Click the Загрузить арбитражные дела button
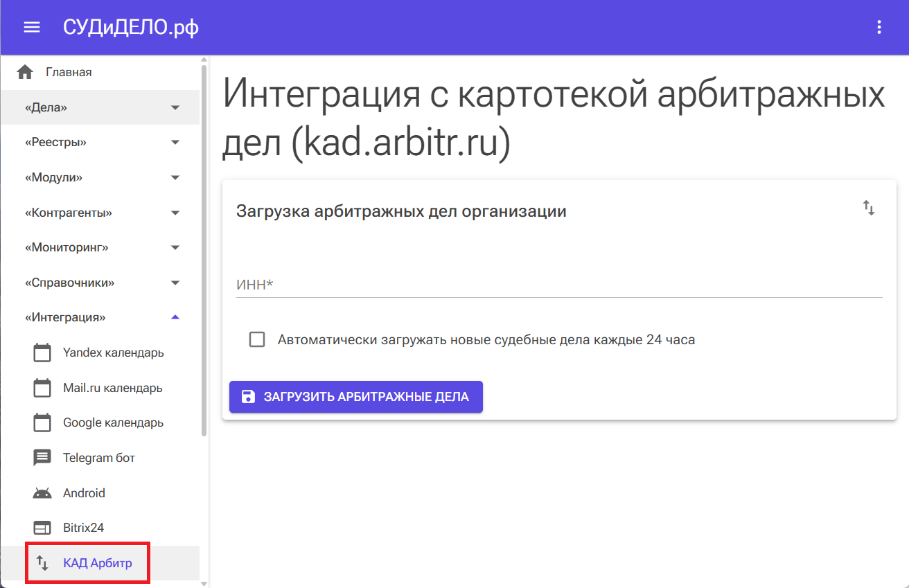Image resolution: width=909 pixels, height=588 pixels. click(355, 397)
